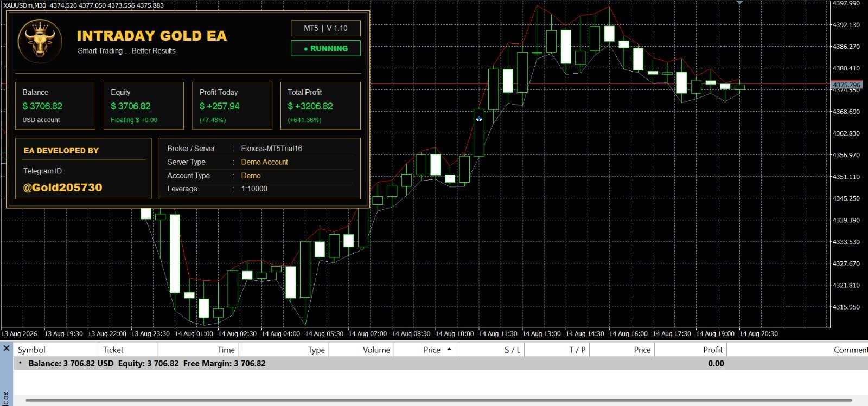Select the Balance 3 706.82 USD summary row
868x406 pixels.
tap(441, 363)
